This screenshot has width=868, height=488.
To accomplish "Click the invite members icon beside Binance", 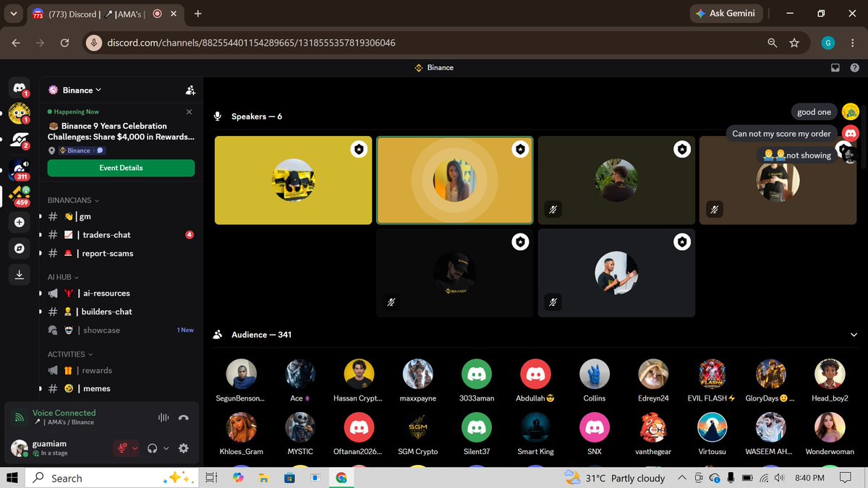I will point(190,90).
